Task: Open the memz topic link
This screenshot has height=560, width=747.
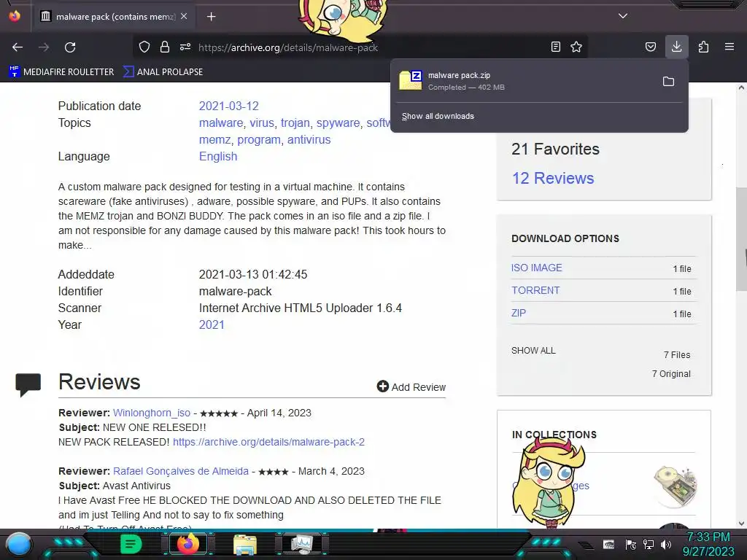Action: (x=215, y=139)
